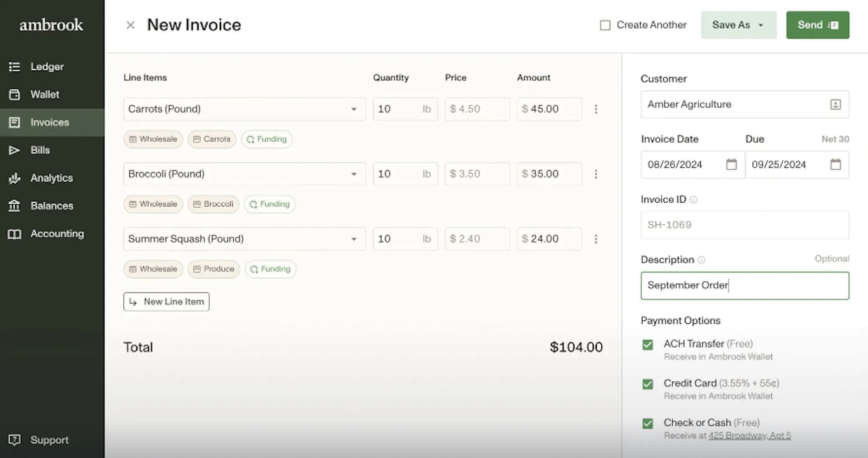Uncheck the Credit Card payment option
This screenshot has width=868, height=458.
tap(648, 384)
